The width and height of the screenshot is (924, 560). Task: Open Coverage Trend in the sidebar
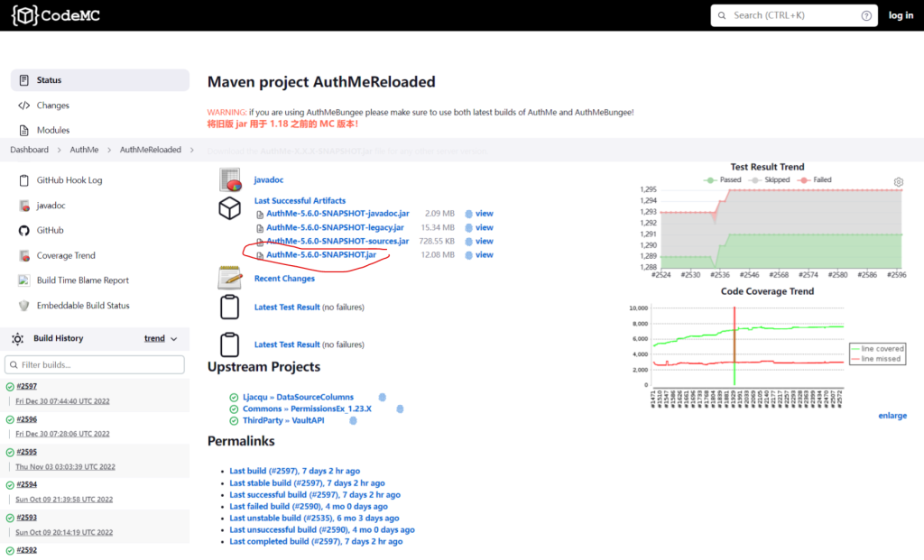(x=66, y=256)
